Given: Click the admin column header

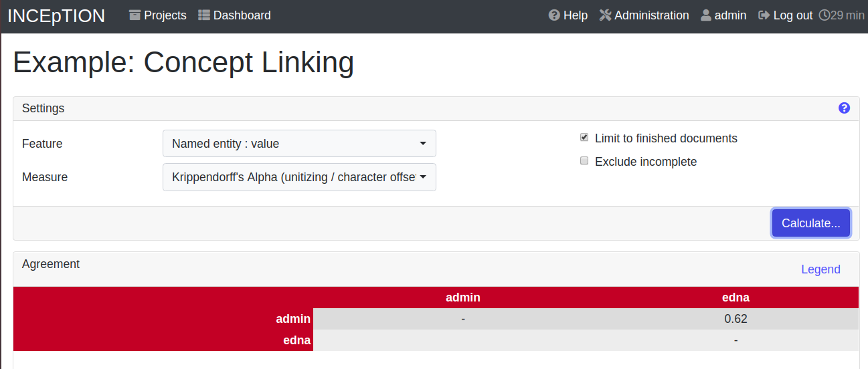Looking at the screenshot, I should [463, 297].
